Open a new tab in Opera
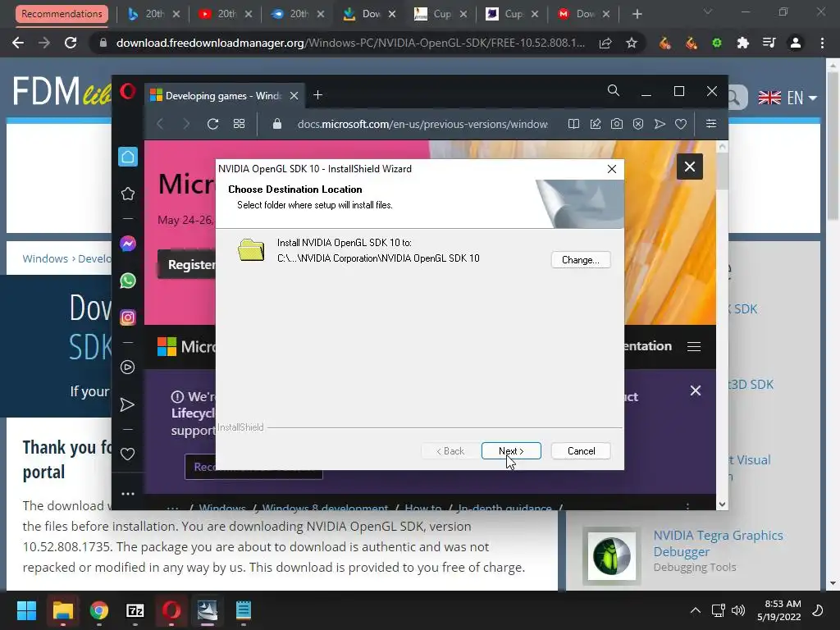Screen dimensions: 840x630 click(x=317, y=95)
